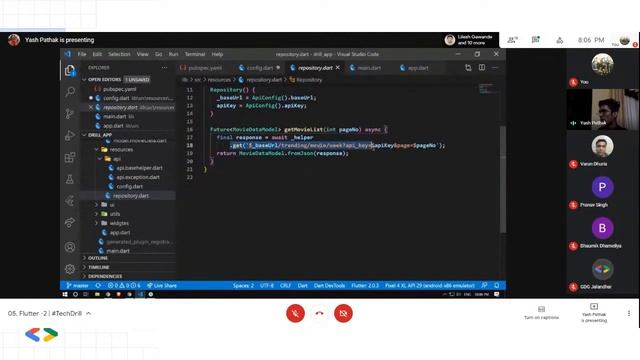The width and height of the screenshot is (640, 360).
Task: Switch to the config.dart editor tab
Action: pyautogui.click(x=259, y=68)
